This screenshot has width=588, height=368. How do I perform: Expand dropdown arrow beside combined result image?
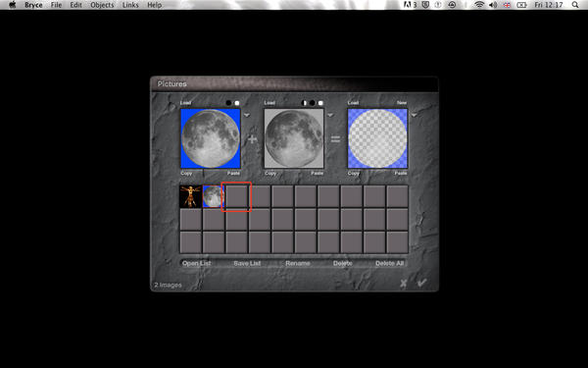tap(414, 115)
